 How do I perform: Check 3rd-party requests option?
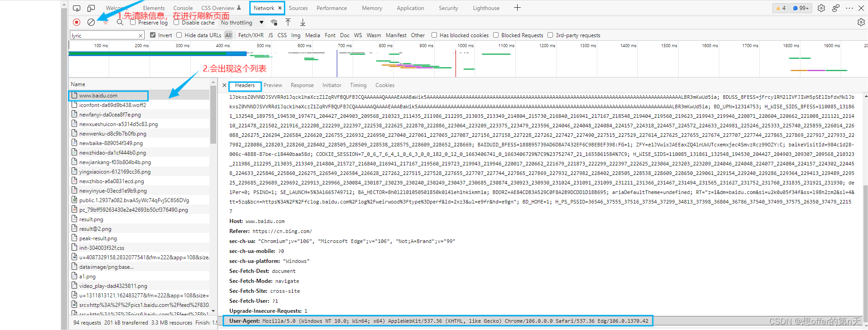pyautogui.click(x=550, y=35)
